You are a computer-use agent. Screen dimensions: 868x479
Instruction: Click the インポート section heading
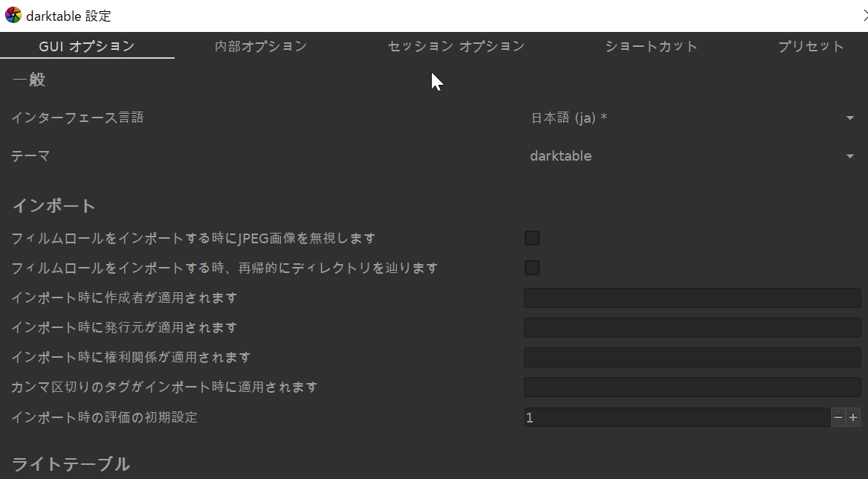tap(54, 206)
